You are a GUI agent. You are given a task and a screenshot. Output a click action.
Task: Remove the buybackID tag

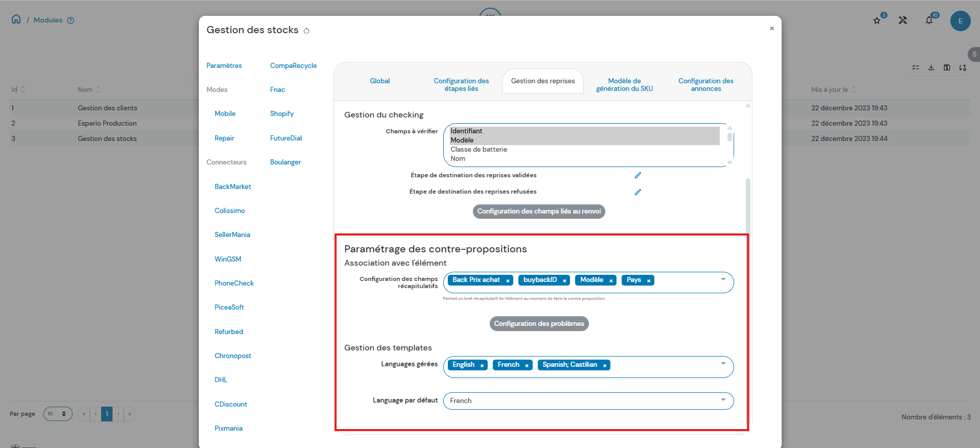coord(564,280)
